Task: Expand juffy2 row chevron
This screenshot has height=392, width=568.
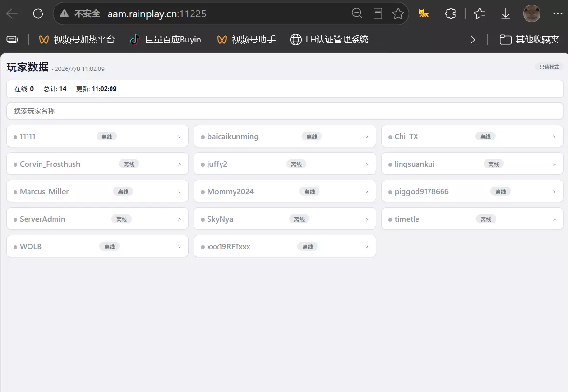Action: click(367, 164)
